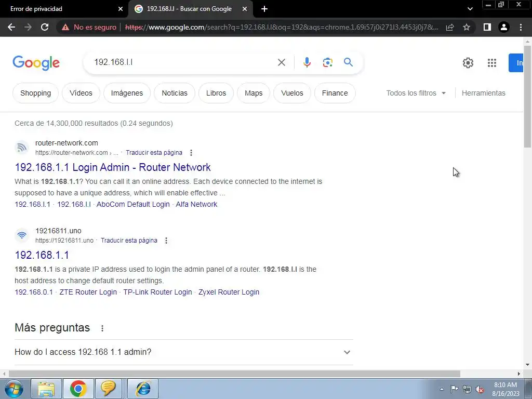Click the Google search input field
Image resolution: width=532 pixels, height=399 pixels.
(183, 62)
